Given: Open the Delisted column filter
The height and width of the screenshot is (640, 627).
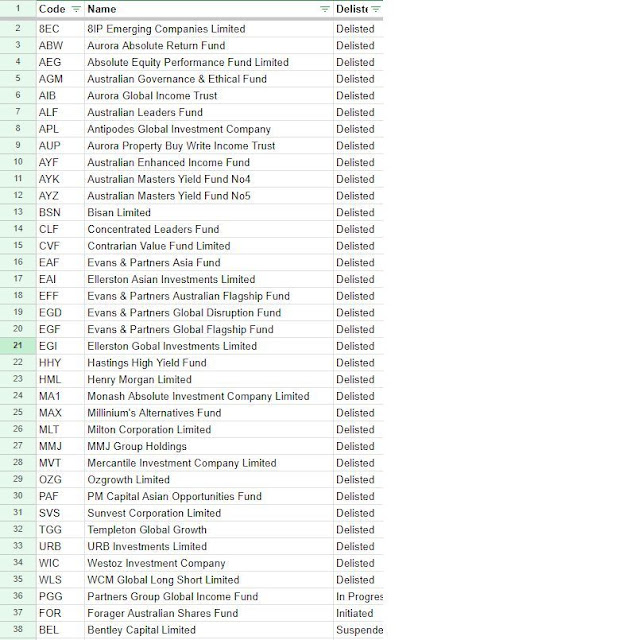Looking at the screenshot, I should pyautogui.click(x=376, y=9).
